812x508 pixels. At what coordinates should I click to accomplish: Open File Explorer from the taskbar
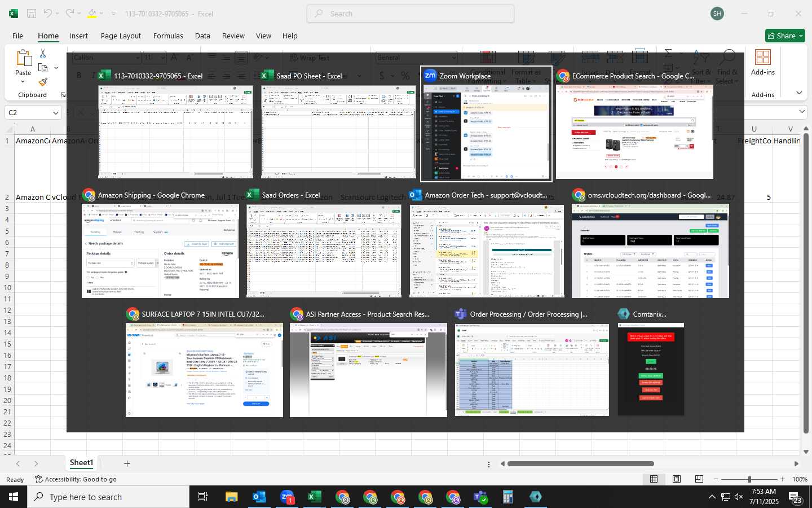coord(231,497)
